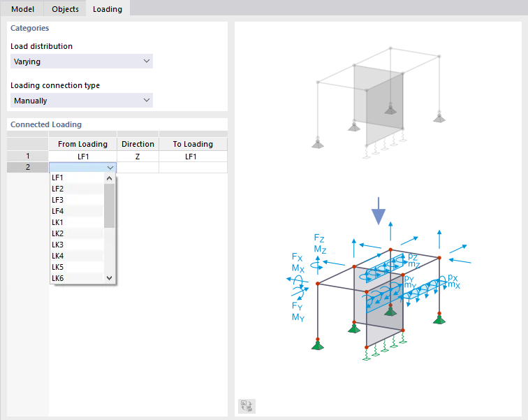Viewport: 528px width, 420px height.
Task: Switch to the Model tab
Action: point(22,9)
